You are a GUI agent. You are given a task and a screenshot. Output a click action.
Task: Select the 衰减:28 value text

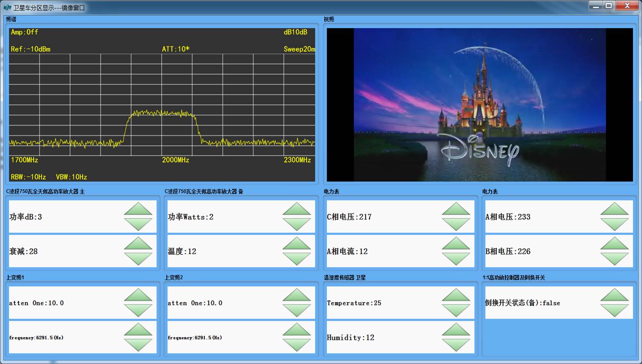coord(23,251)
